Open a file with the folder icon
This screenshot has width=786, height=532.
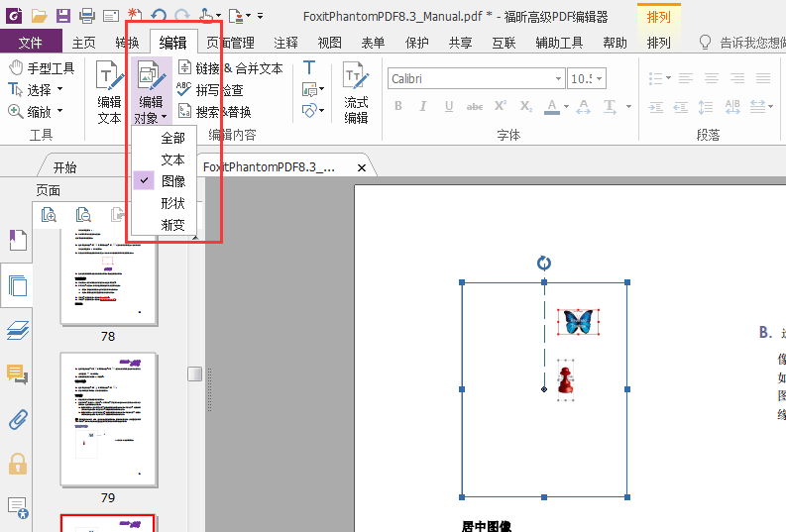point(39,16)
